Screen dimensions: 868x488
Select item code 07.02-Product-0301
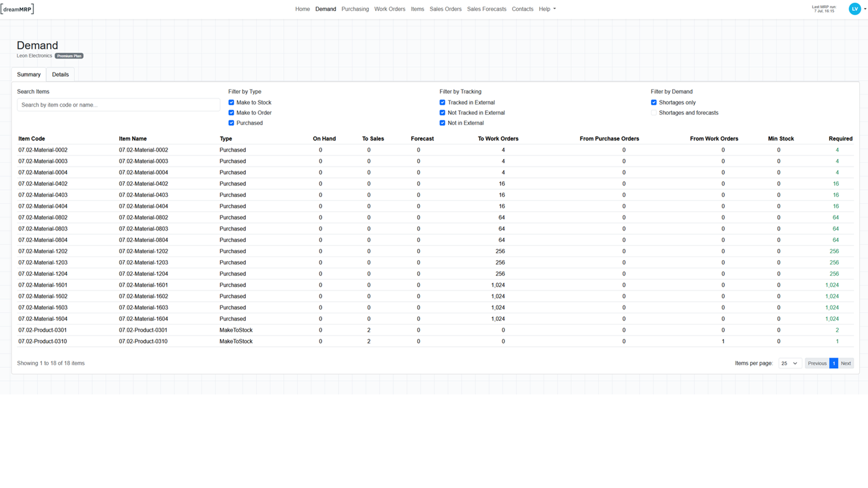(x=42, y=330)
